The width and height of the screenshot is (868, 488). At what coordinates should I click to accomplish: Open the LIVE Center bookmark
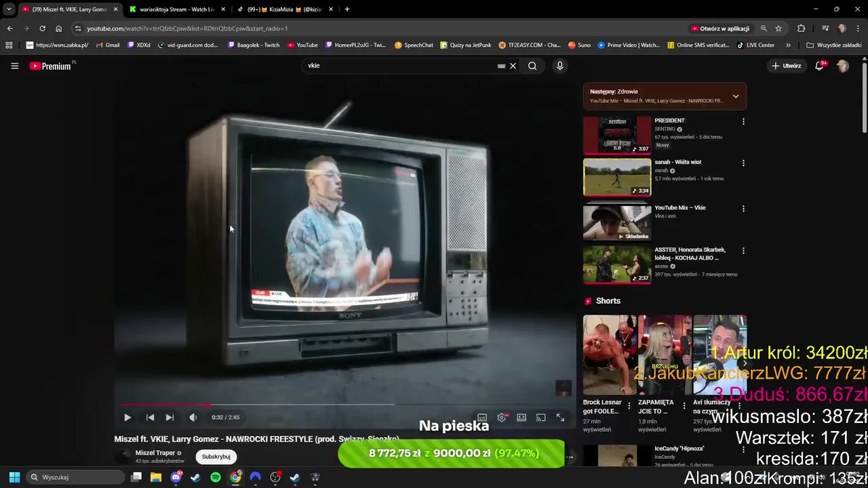pos(755,45)
